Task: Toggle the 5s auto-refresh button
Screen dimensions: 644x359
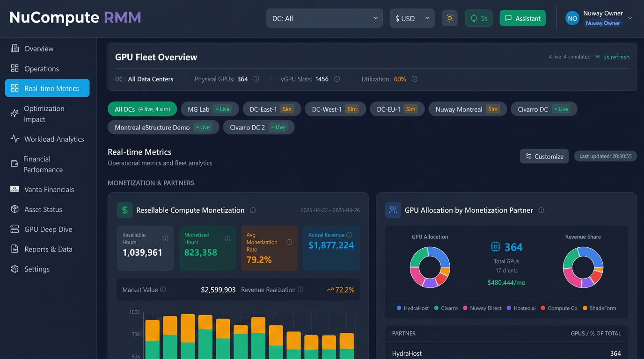Action: (478, 18)
